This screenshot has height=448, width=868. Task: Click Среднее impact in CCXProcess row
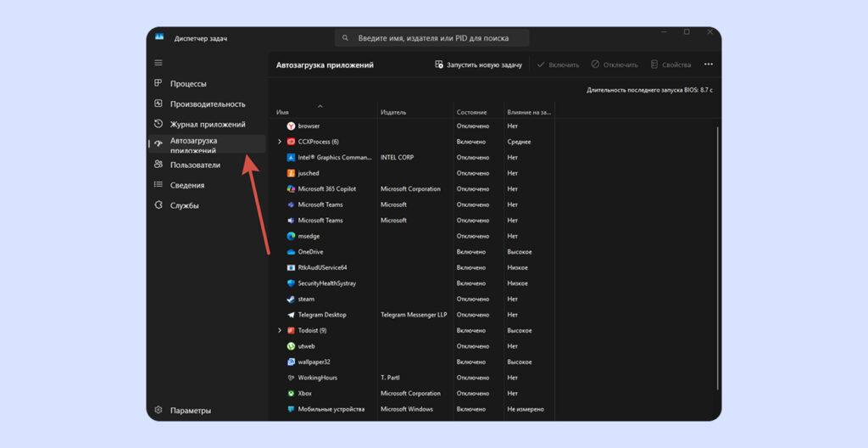[x=519, y=142]
